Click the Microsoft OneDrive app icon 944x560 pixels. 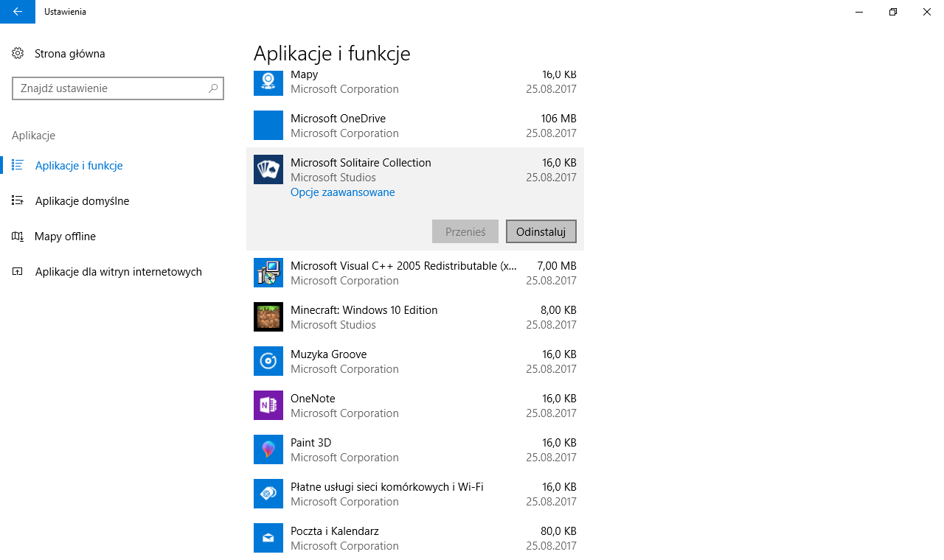268,125
